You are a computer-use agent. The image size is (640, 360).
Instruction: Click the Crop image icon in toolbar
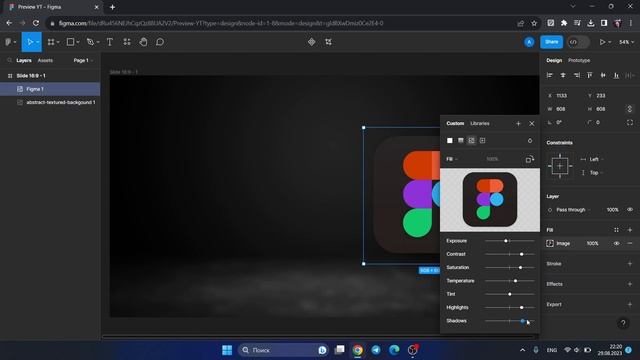(x=329, y=42)
